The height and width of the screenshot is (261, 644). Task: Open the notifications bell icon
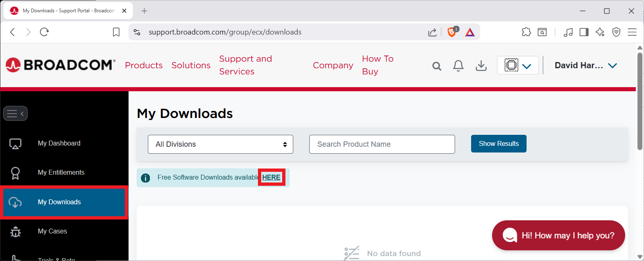pyautogui.click(x=458, y=66)
